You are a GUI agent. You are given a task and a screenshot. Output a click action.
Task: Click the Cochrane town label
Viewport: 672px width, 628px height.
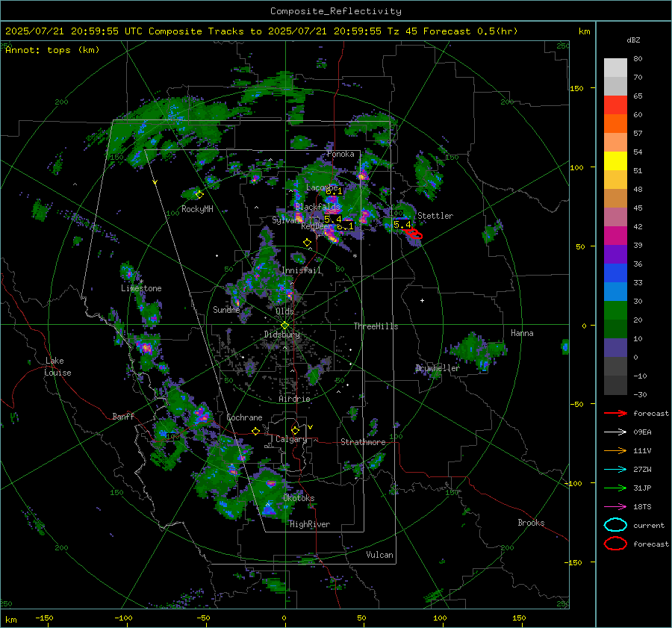244,417
